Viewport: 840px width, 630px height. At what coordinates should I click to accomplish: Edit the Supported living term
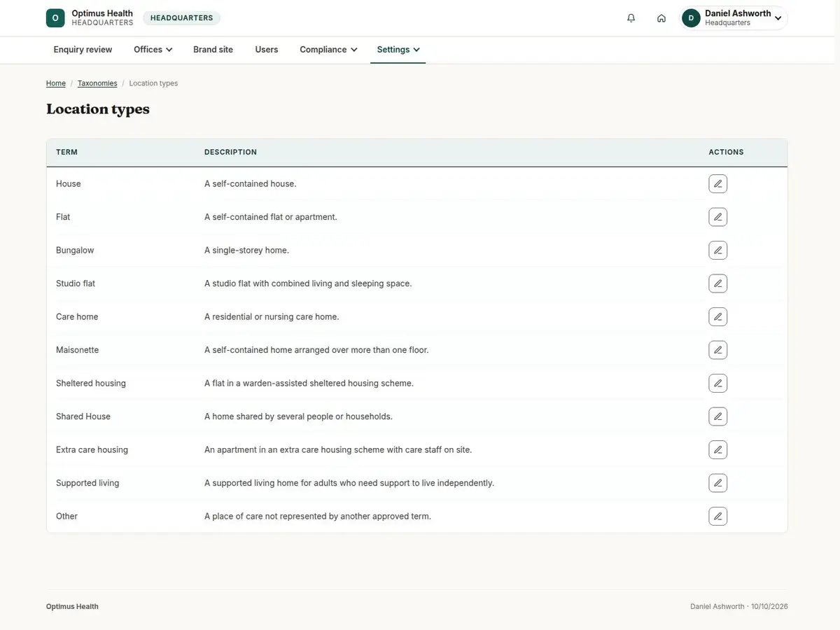(x=717, y=483)
